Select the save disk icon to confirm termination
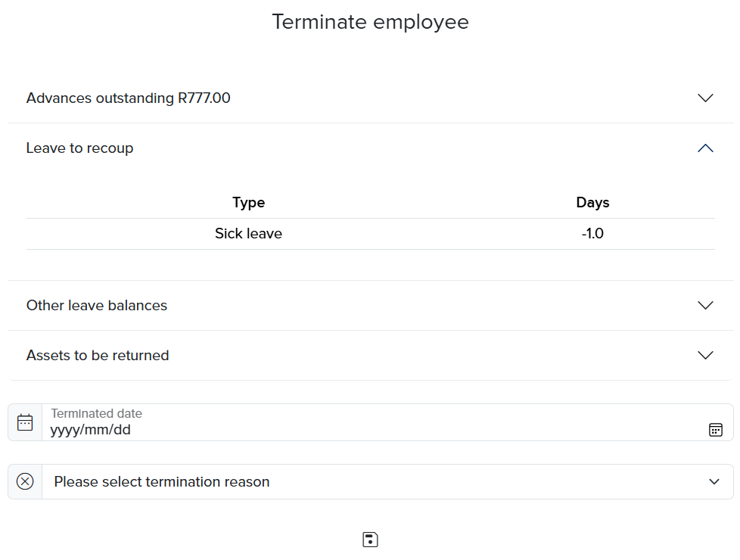740x560 pixels. coord(370,539)
